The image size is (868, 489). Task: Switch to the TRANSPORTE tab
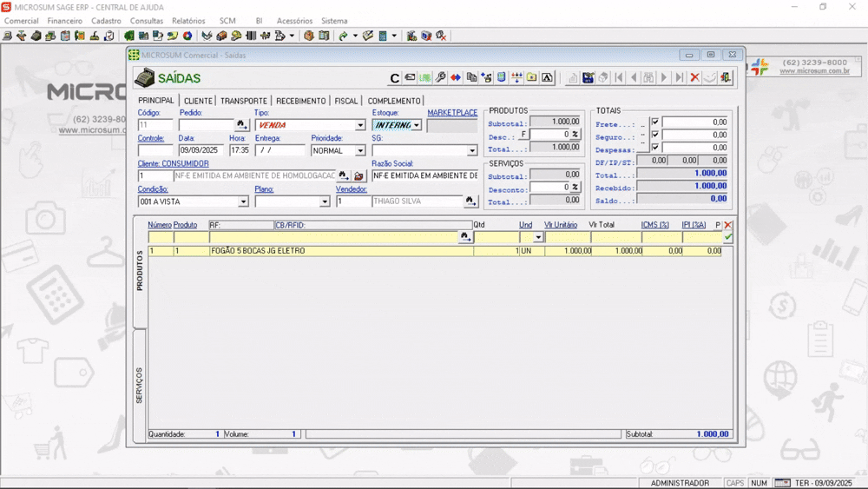point(244,101)
